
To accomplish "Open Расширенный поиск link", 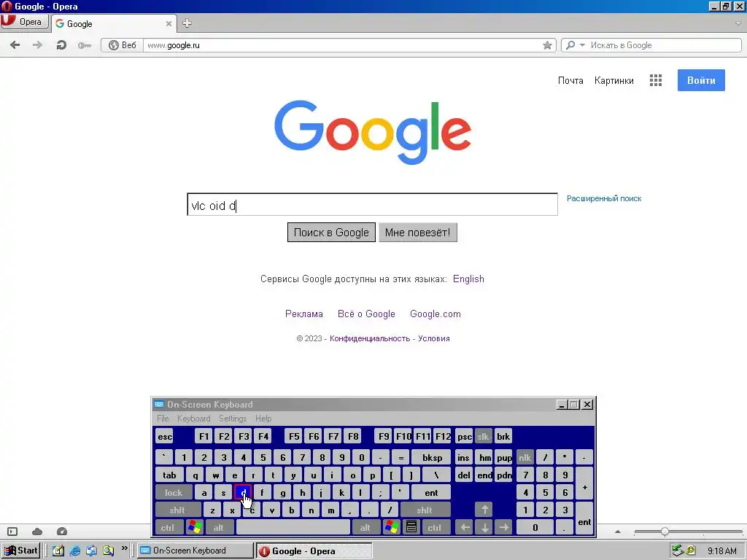I will (603, 198).
